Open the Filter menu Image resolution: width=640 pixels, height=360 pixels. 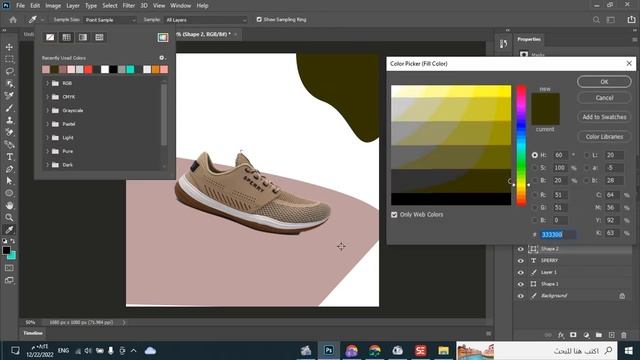pyautogui.click(x=129, y=6)
